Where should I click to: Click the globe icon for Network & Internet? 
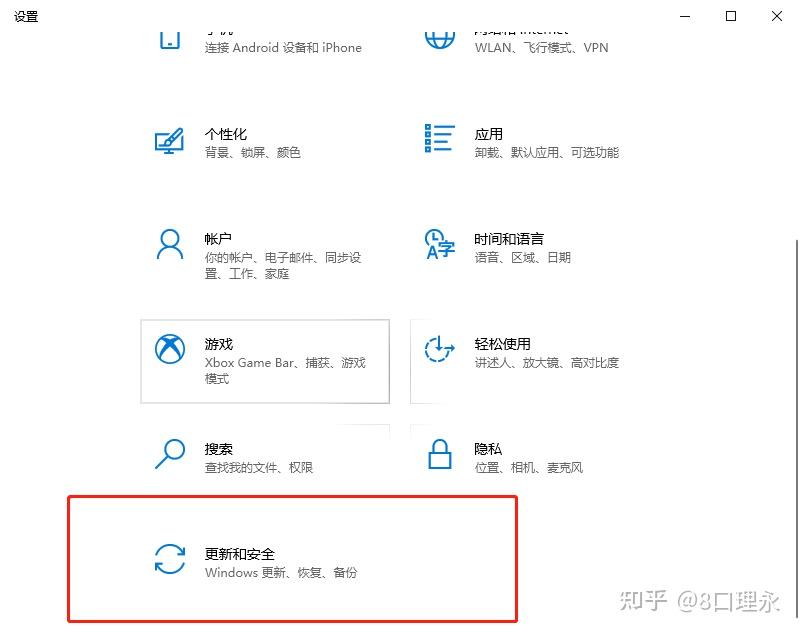pyautogui.click(x=440, y=40)
